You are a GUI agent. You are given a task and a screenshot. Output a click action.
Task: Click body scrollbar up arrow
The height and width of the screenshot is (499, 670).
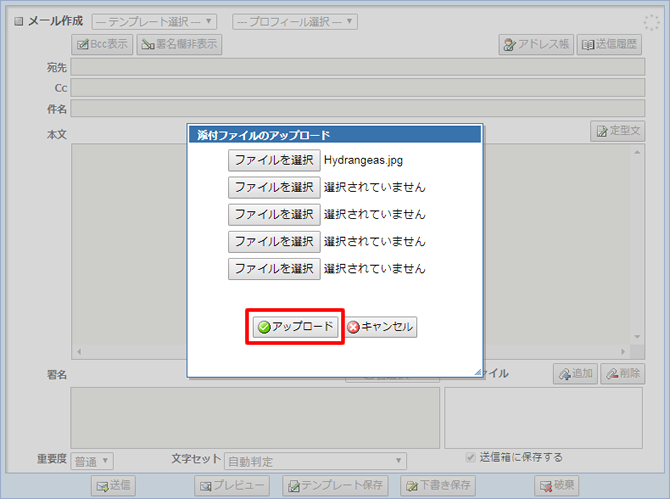(x=637, y=152)
